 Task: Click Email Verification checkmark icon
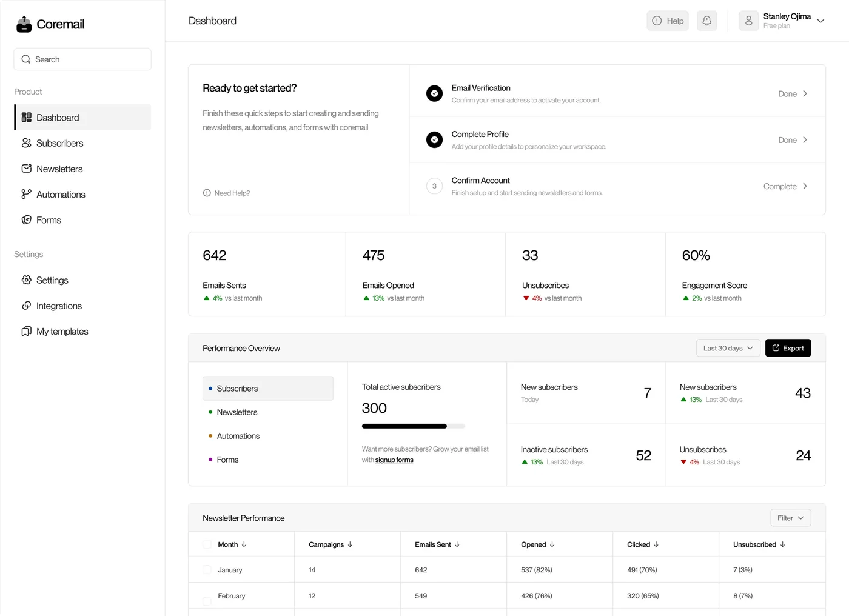pos(434,93)
